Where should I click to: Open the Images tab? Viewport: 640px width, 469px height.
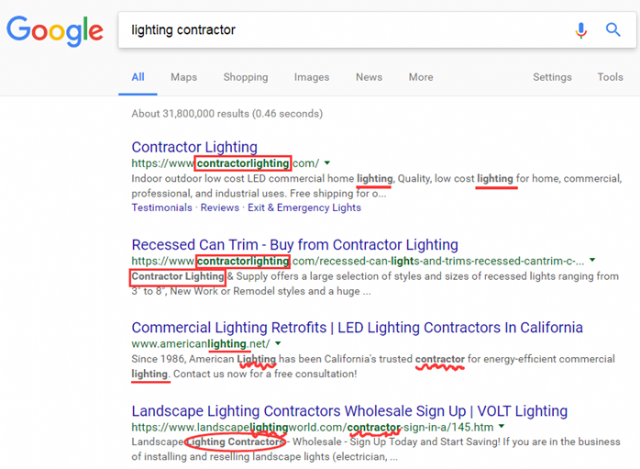click(x=311, y=77)
